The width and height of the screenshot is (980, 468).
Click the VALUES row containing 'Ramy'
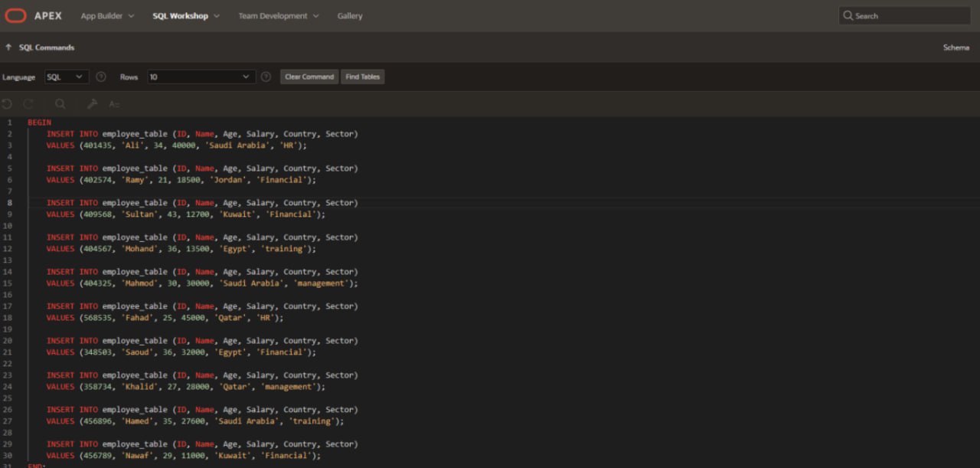[181, 180]
